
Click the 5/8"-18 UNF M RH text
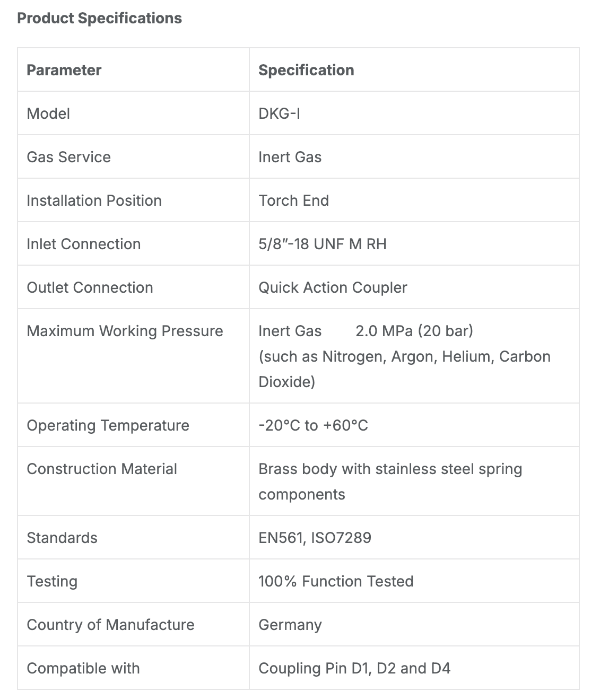click(x=322, y=244)
